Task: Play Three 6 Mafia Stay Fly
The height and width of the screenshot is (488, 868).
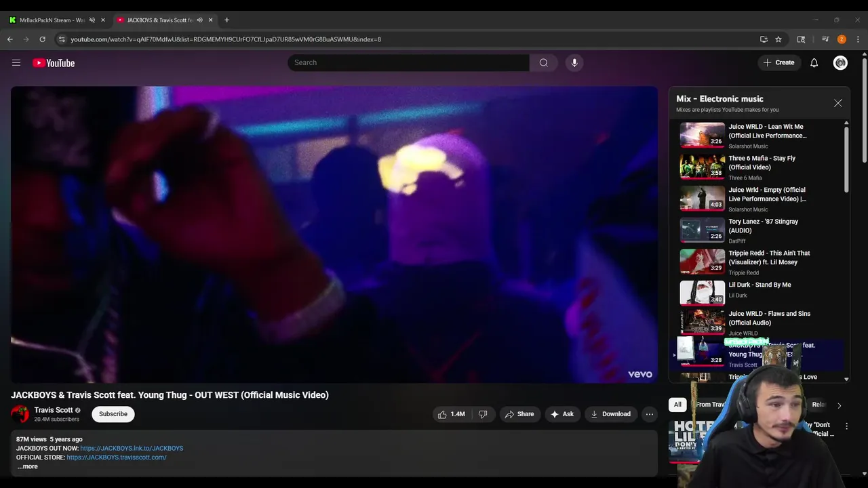Action: click(759, 167)
